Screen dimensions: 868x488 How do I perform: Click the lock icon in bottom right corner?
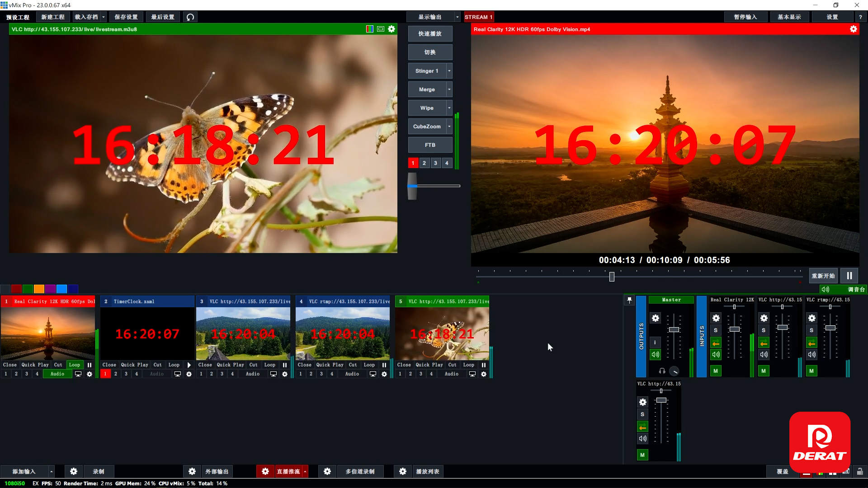coord(860,471)
